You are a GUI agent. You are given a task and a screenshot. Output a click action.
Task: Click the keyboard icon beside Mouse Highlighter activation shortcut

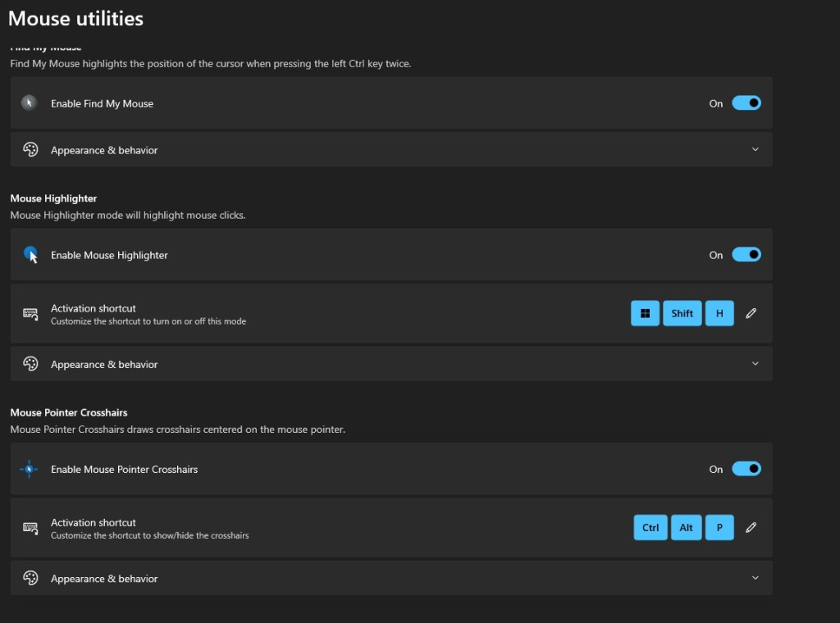(x=30, y=314)
